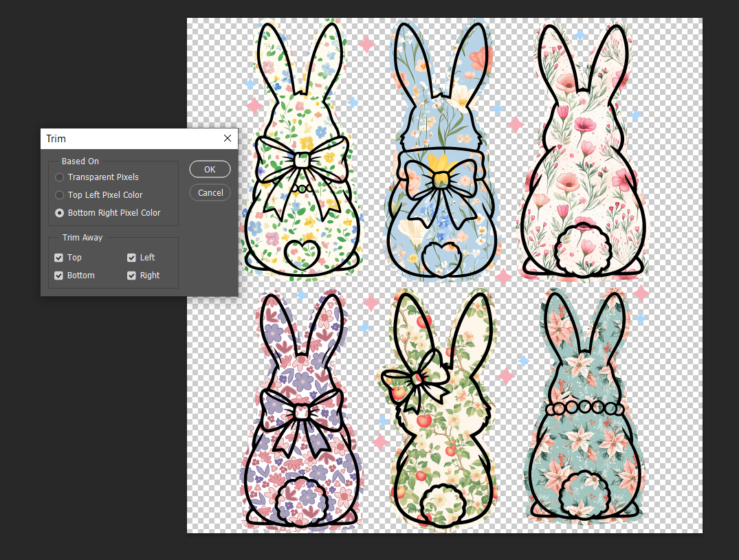Select the Transparent Pixels radio button

(59, 177)
